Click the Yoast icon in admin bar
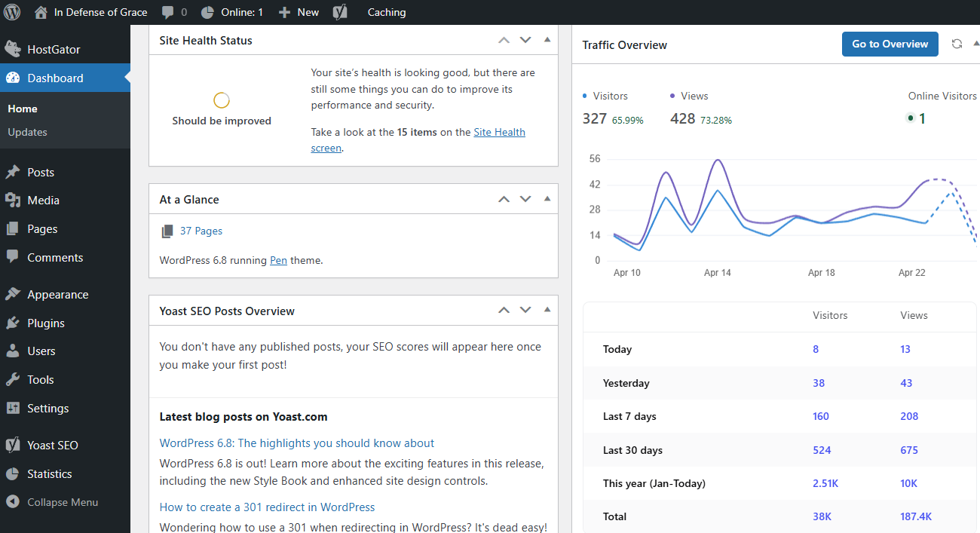 tap(340, 12)
